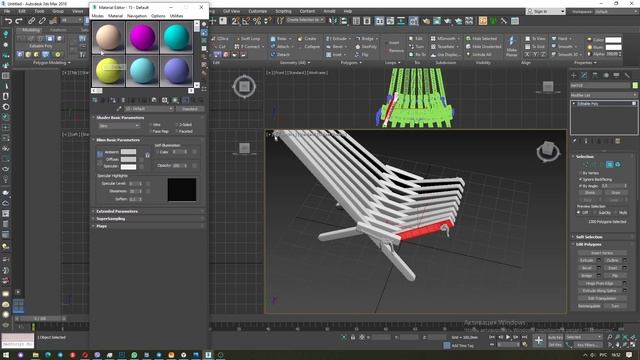Click the Detach ribbon tool
640x360 pixels.
tap(280, 54)
